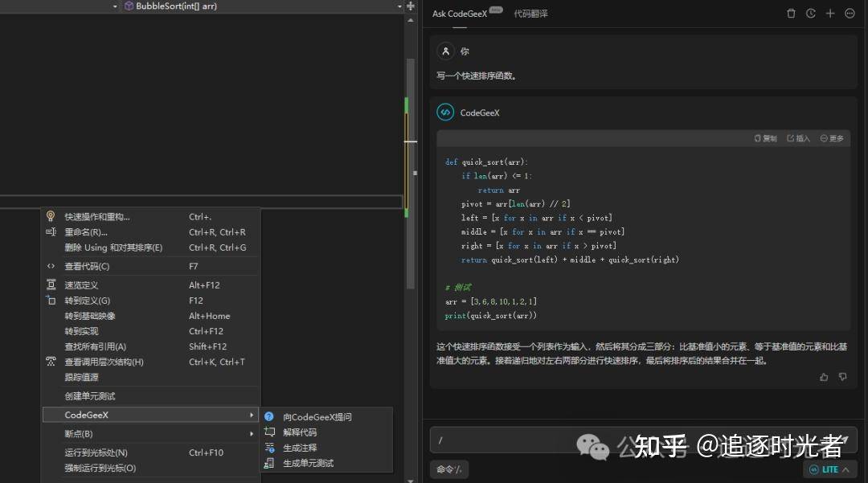Expand the CodeGeeX submenu arrow
868x483 pixels.
[x=252, y=415]
